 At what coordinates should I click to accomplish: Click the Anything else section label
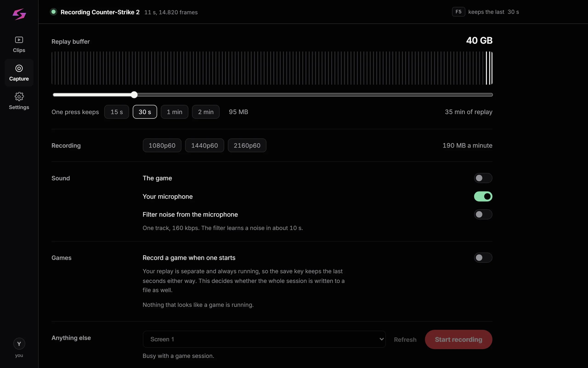[71, 338]
